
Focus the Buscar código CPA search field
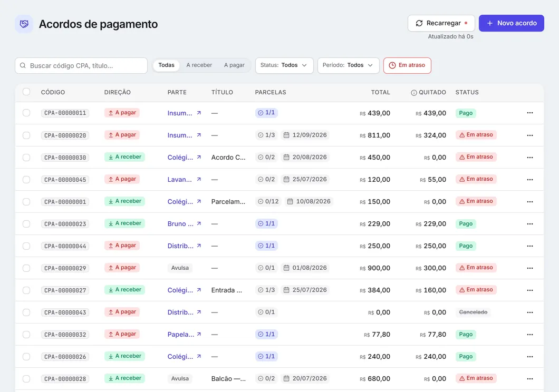pyautogui.click(x=81, y=65)
